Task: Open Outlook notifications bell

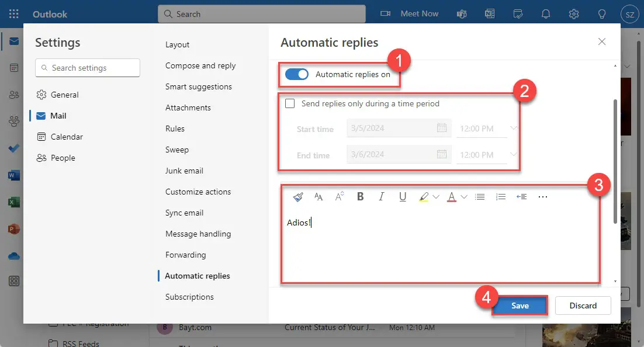Action: click(x=546, y=13)
